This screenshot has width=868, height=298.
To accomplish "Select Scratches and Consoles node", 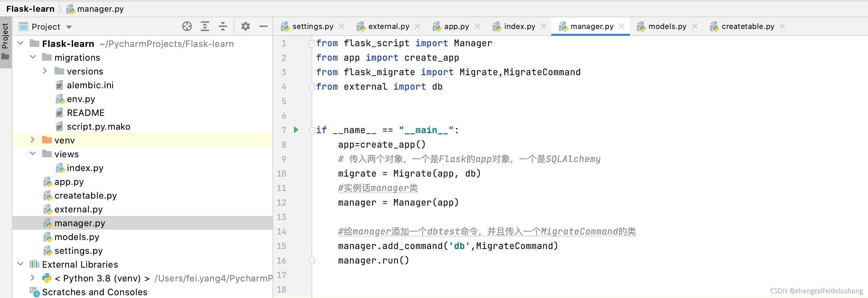I will coord(95,292).
